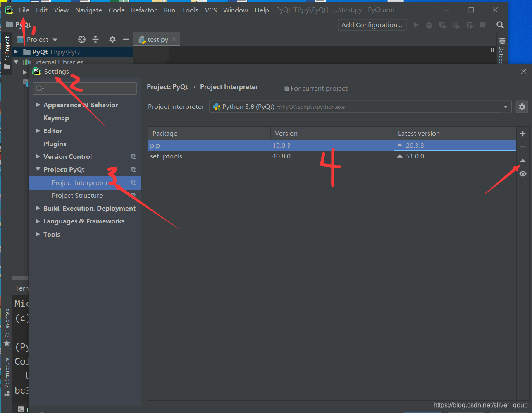Viewport: 532px width, 413px height.
Task: Open the Tools menu
Action: (x=190, y=10)
